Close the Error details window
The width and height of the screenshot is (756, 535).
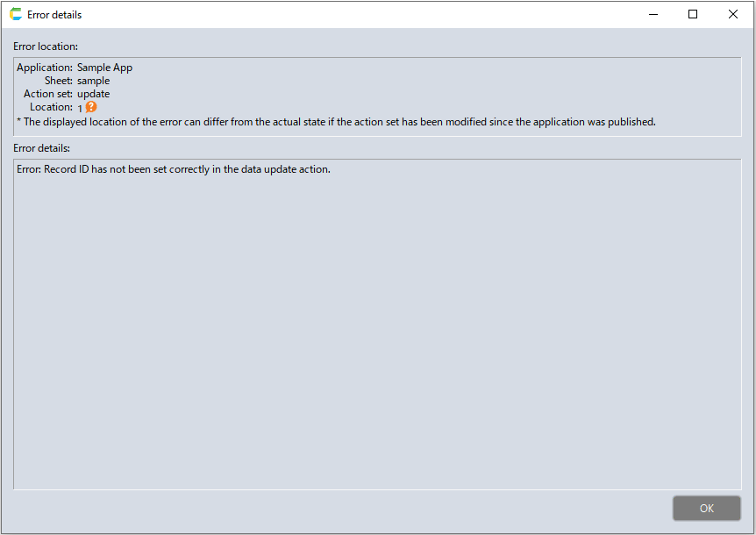point(733,14)
